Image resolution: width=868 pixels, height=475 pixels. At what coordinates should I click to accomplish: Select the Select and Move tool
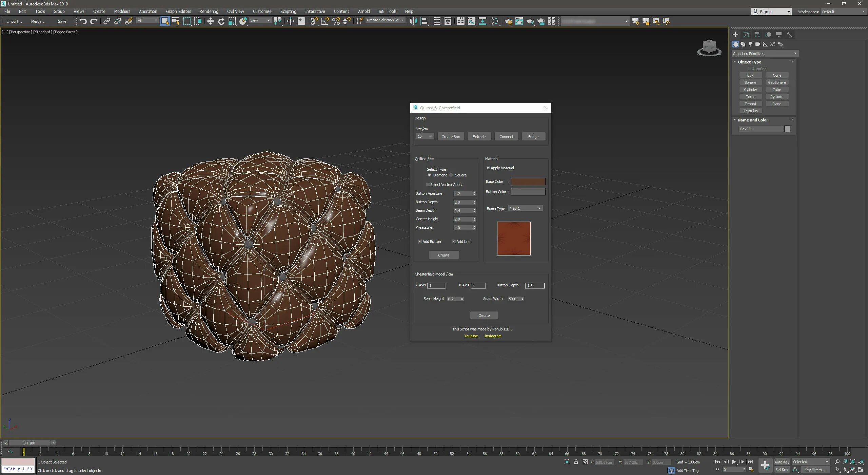[211, 21]
